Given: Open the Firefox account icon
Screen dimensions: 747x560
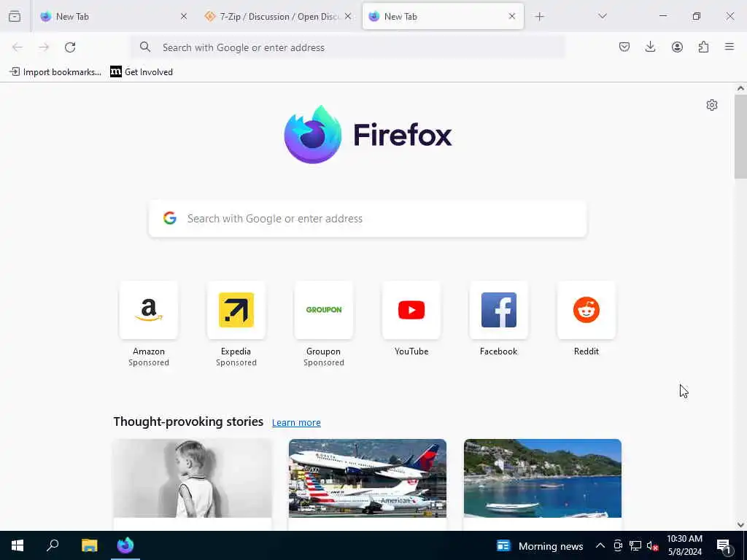Looking at the screenshot, I should [677, 47].
